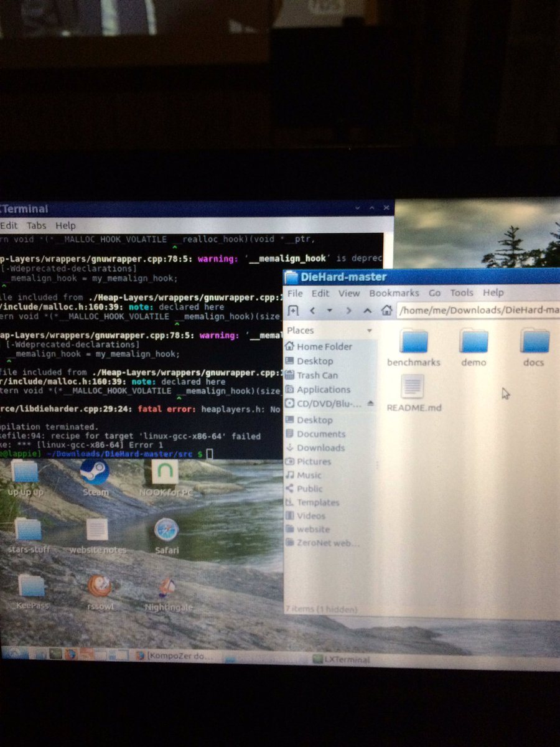Viewport: 560px width, 747px height.
Task: Open the Places side pane dropdown
Action: [370, 331]
